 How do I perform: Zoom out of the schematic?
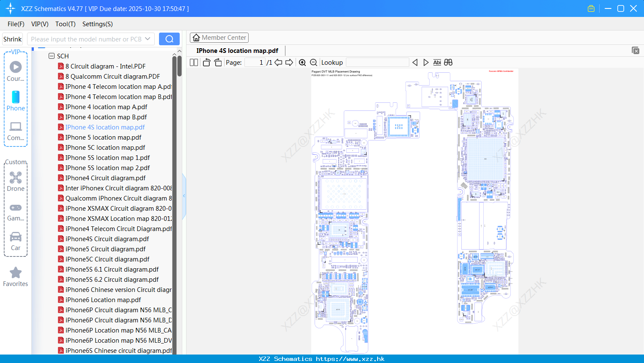point(313,63)
